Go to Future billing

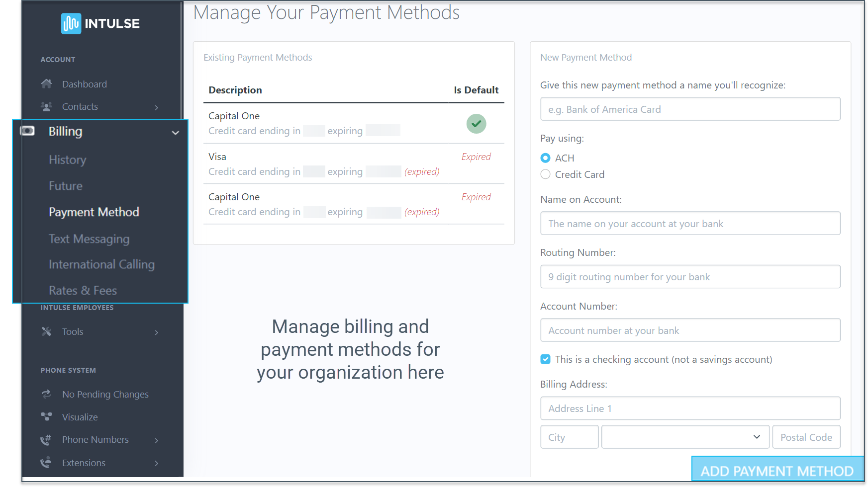coord(65,186)
